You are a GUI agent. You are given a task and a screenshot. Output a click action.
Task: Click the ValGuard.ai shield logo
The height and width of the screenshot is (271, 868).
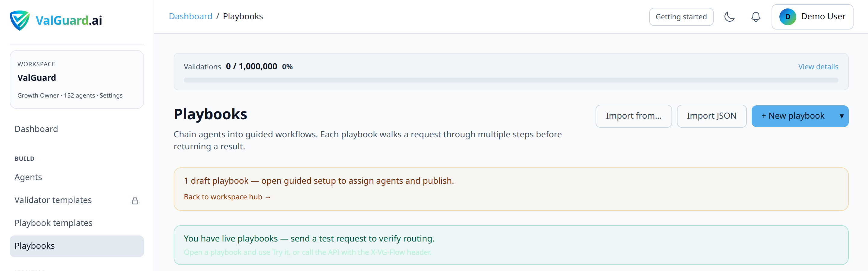tap(20, 20)
